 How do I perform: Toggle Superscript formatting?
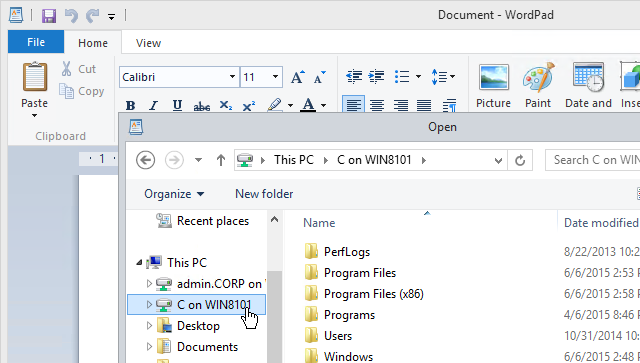pyautogui.click(x=249, y=106)
